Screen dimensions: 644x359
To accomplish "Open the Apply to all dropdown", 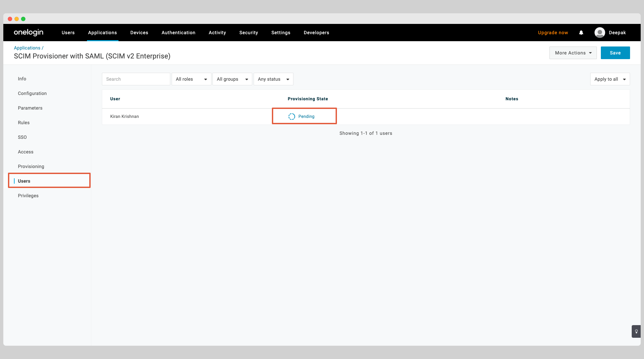I will pyautogui.click(x=609, y=79).
